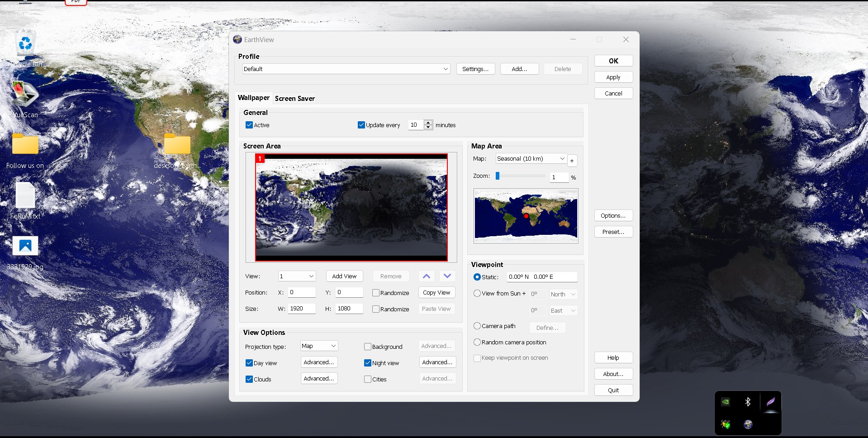Open profile Settings... button
The image size is (868, 438).
[x=475, y=69]
